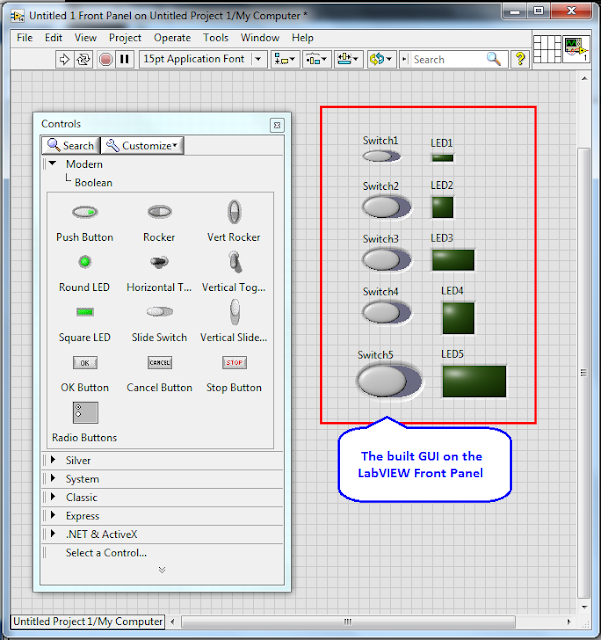Open the Customize dropdown in Controls palette
Screen dimensions: 601x640
[142, 146]
